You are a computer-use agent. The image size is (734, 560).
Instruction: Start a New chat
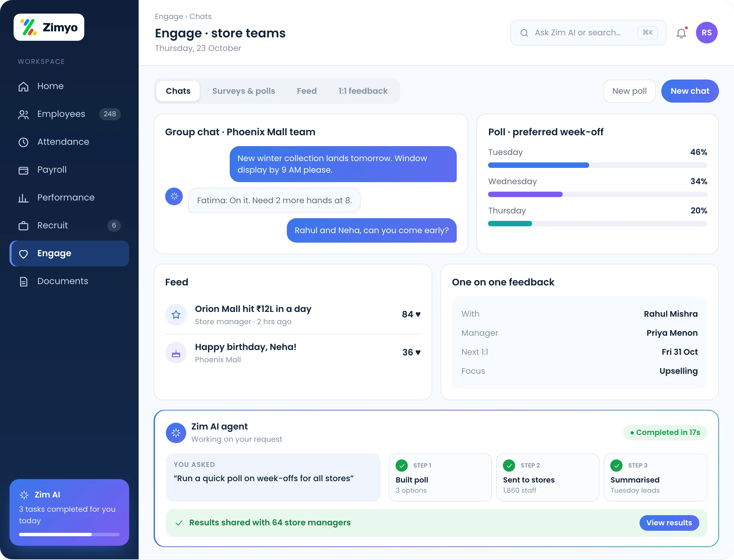click(690, 91)
